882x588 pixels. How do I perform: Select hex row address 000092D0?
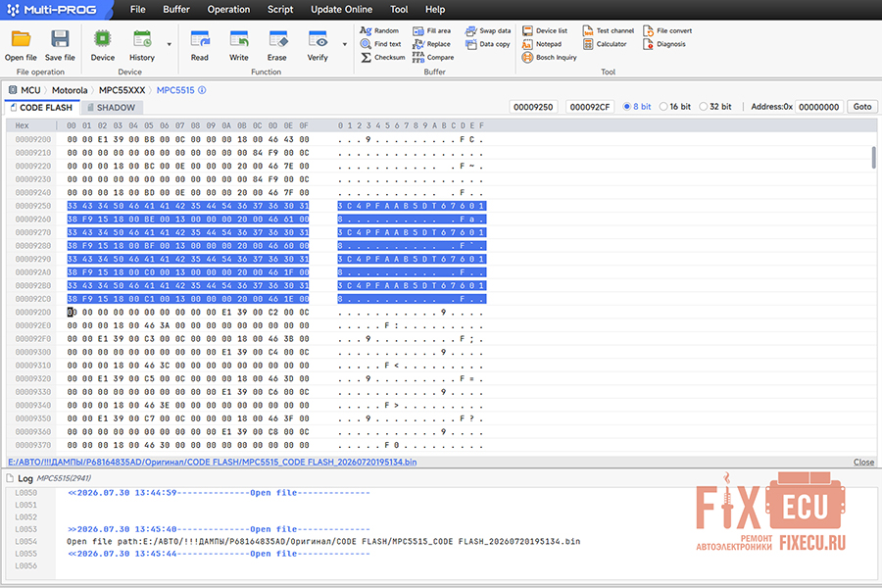pyautogui.click(x=33, y=313)
